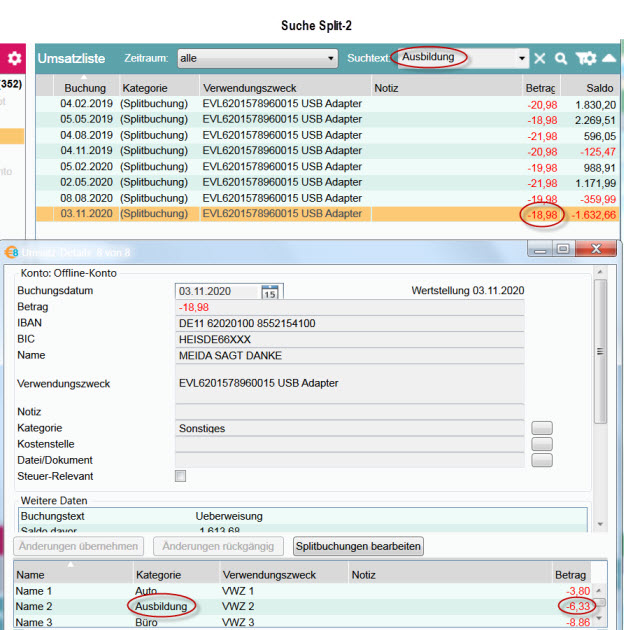This screenshot has height=630, width=624.
Task: Click the Verwendungszweck details text field
Action: tap(350, 383)
